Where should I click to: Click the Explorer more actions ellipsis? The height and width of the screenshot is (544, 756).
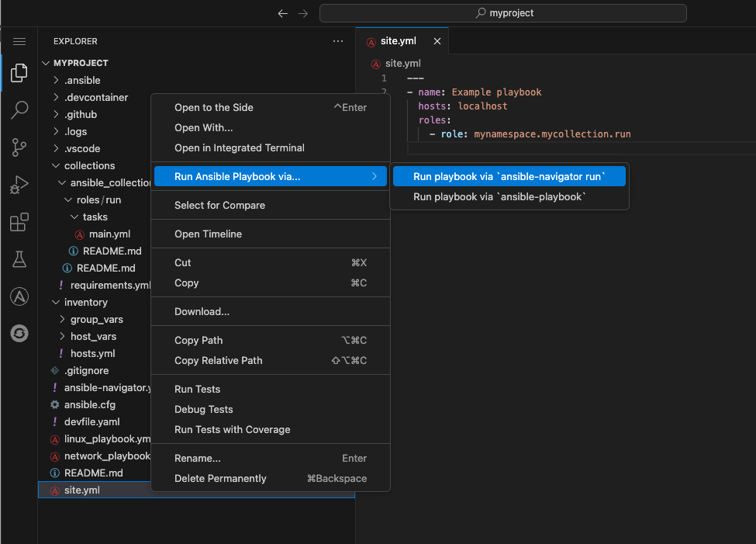(337, 41)
